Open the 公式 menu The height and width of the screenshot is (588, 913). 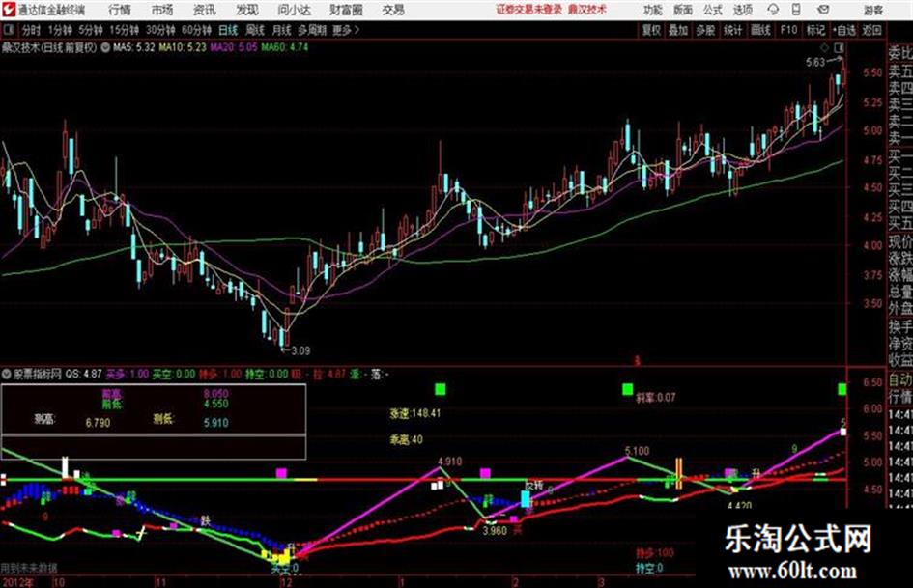coord(713,10)
